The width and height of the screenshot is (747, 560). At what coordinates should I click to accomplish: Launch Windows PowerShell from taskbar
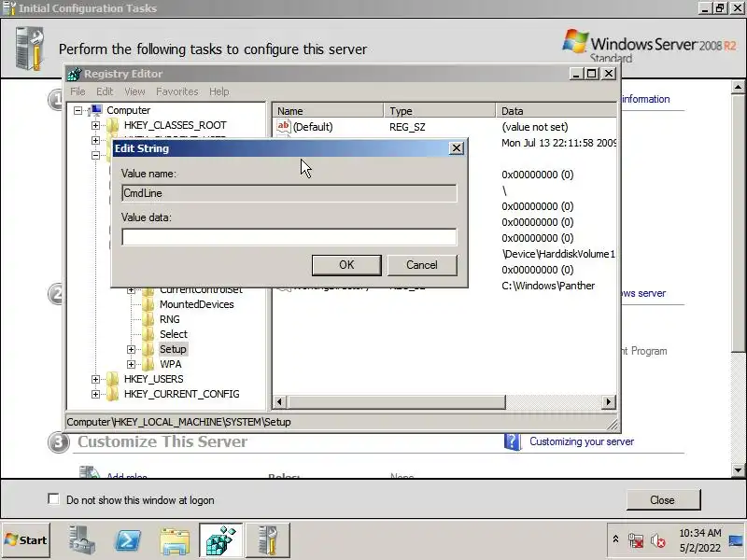[128, 540]
